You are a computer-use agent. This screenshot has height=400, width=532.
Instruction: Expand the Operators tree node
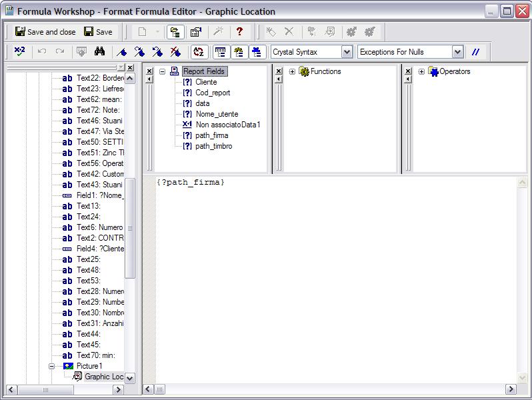[x=421, y=71]
